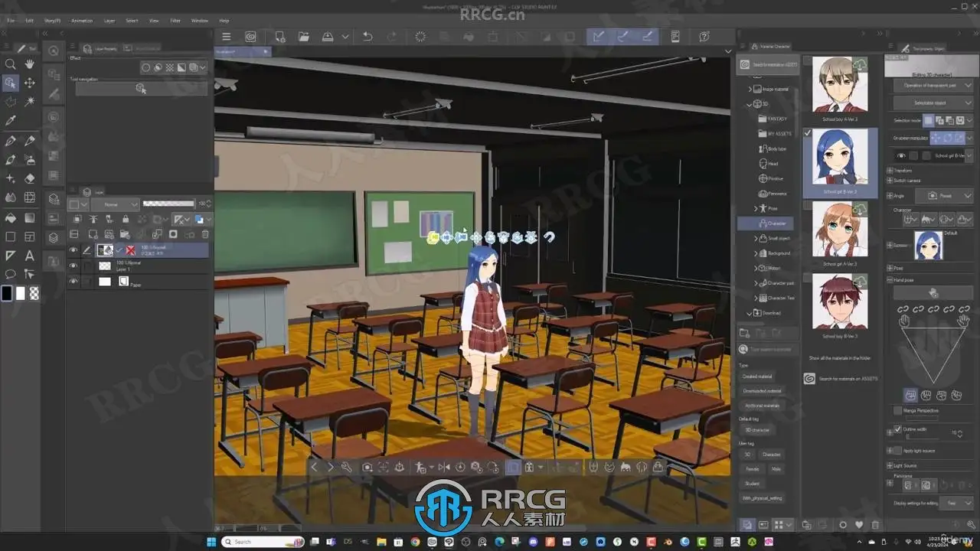Click the previous arrow on the object launcher

(x=314, y=467)
